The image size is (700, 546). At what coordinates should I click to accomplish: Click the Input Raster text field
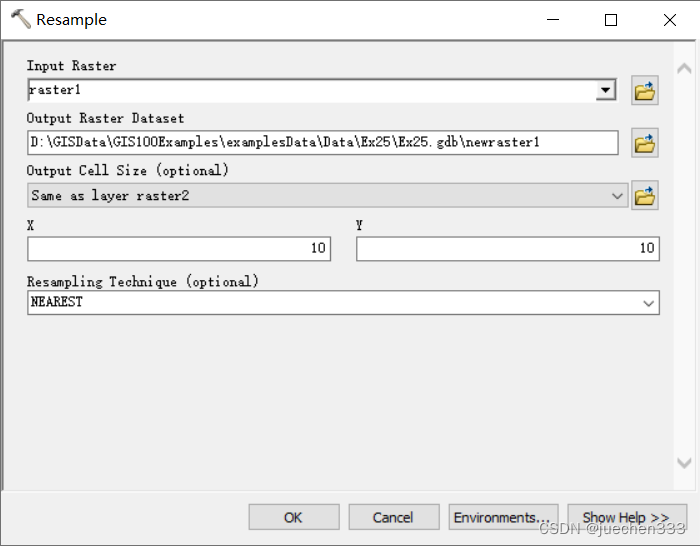pos(310,91)
